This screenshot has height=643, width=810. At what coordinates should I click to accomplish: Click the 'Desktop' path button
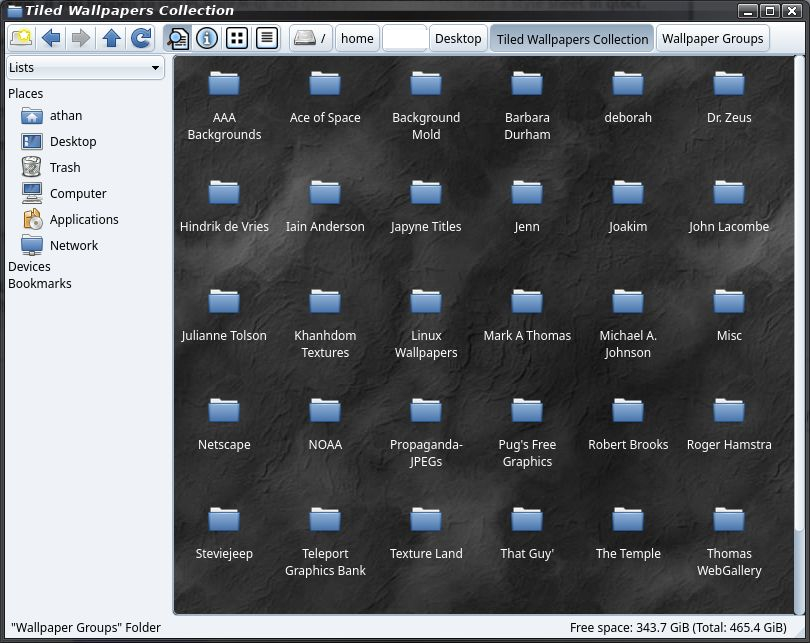pyautogui.click(x=458, y=38)
